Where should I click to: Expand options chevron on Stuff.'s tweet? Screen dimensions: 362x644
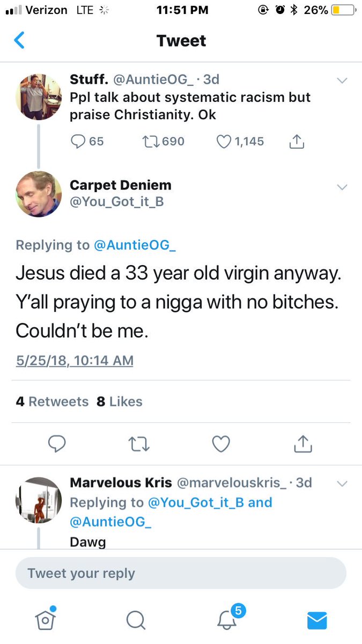342,80
